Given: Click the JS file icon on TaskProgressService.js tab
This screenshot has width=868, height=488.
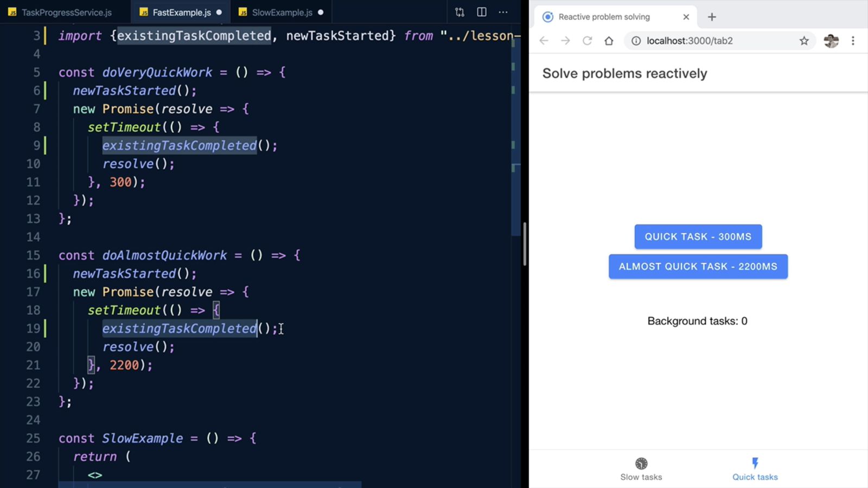Looking at the screenshot, I should [x=12, y=12].
